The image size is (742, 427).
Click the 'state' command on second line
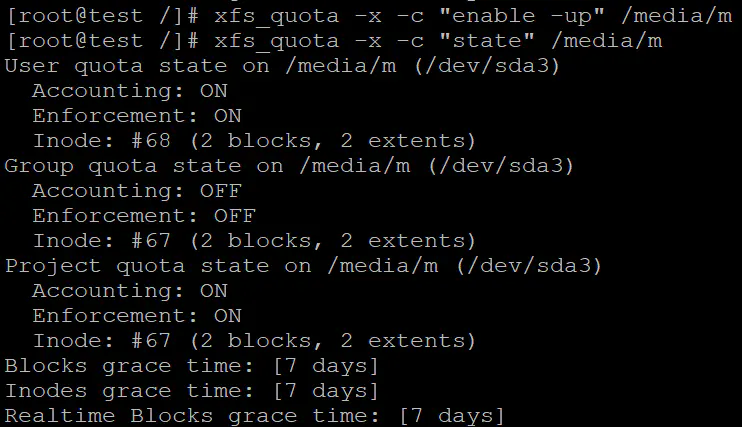[x=487, y=41]
